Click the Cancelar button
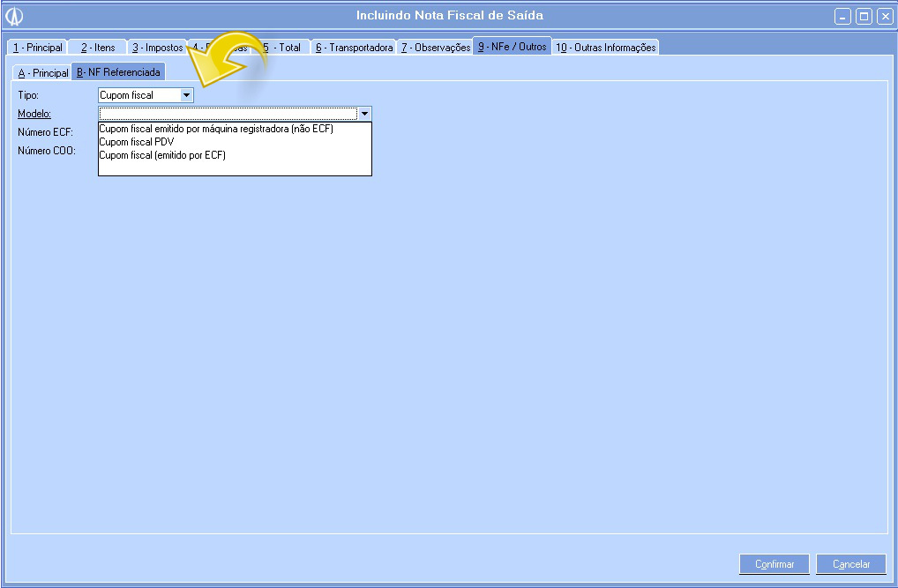The image size is (898, 588). point(850,564)
